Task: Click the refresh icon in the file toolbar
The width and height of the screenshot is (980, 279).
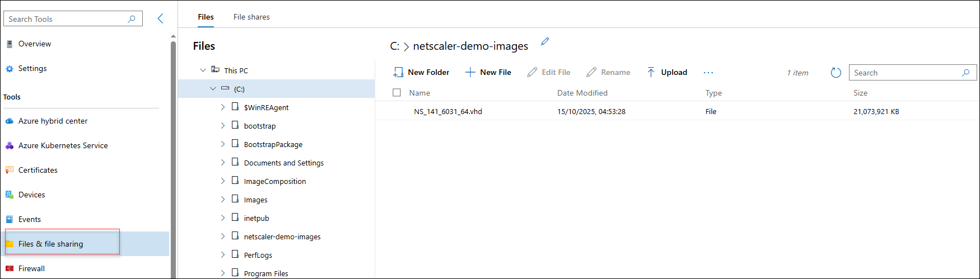Action: [836, 73]
